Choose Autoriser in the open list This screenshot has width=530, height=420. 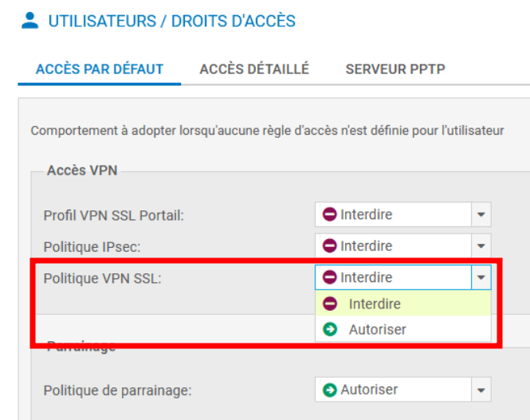[378, 329]
